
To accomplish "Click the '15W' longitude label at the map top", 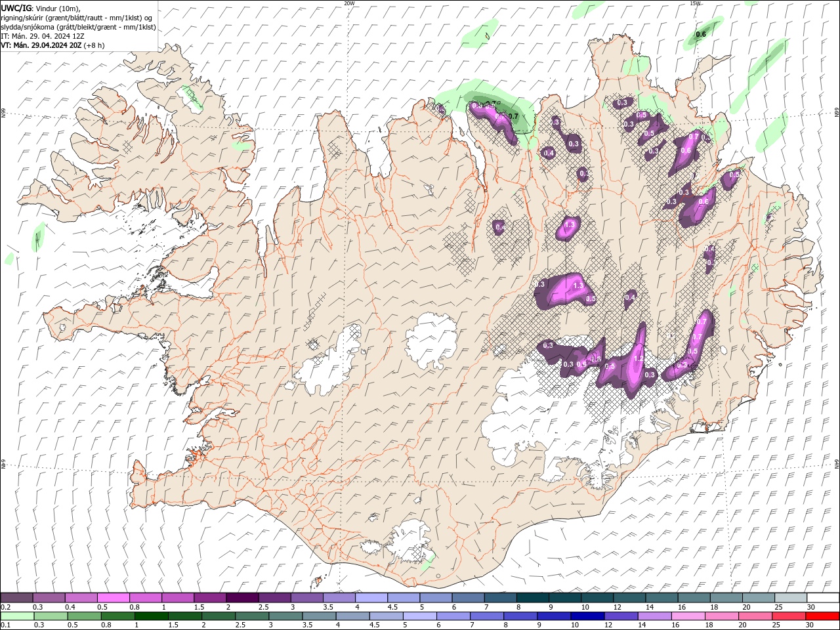I will tap(695, 3).
